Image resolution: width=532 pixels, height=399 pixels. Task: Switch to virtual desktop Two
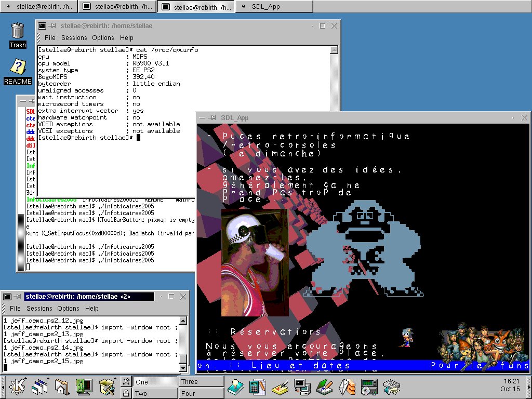tap(155, 393)
